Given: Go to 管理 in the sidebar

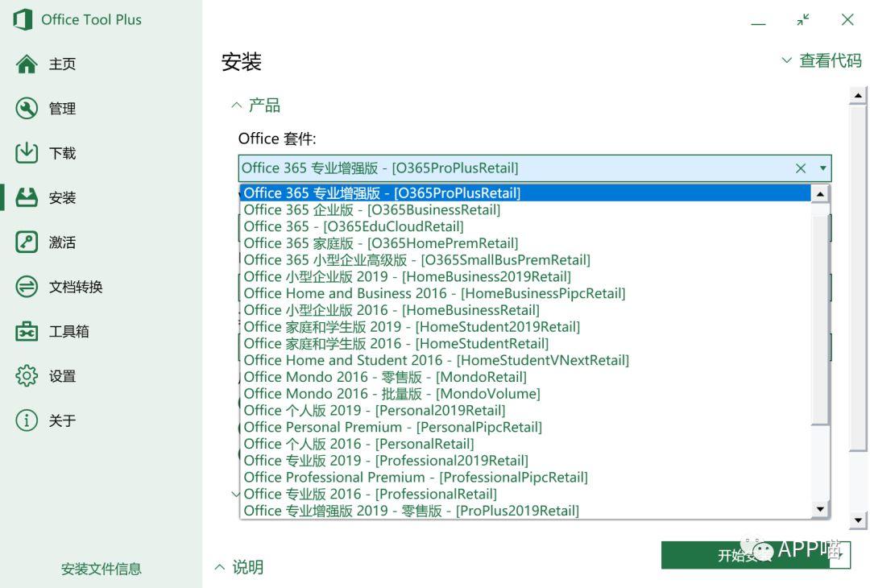Looking at the screenshot, I should (x=62, y=109).
